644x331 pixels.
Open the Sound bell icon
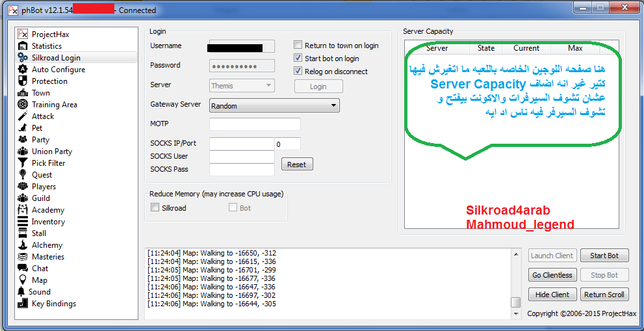(21, 292)
